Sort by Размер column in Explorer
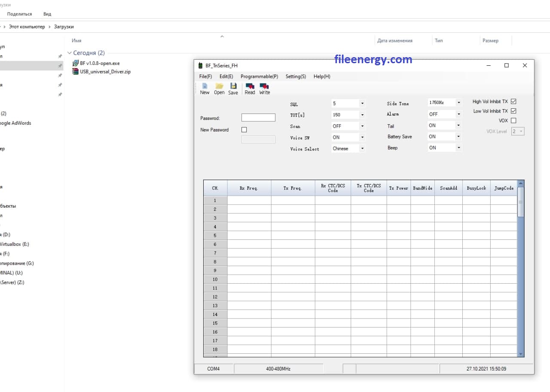The height and width of the screenshot is (392, 550). [x=490, y=40]
